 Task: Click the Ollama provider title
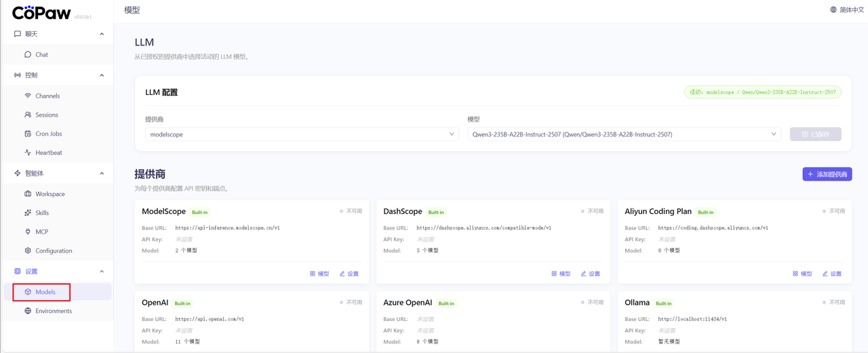point(637,303)
